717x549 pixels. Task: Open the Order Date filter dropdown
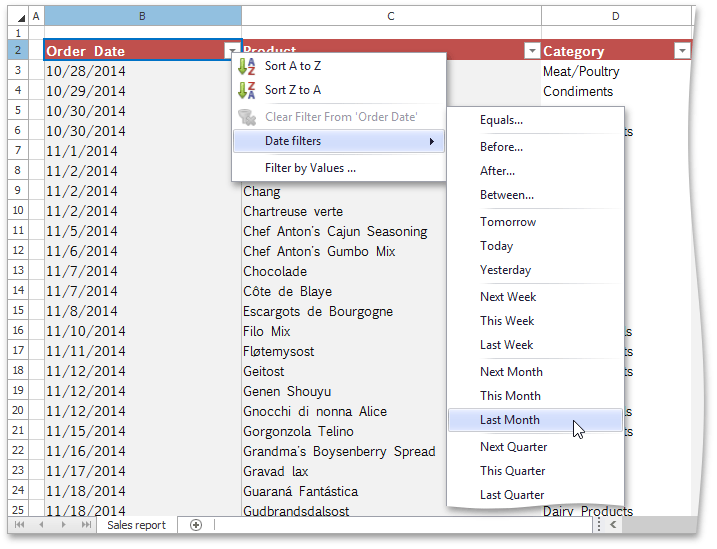233,50
